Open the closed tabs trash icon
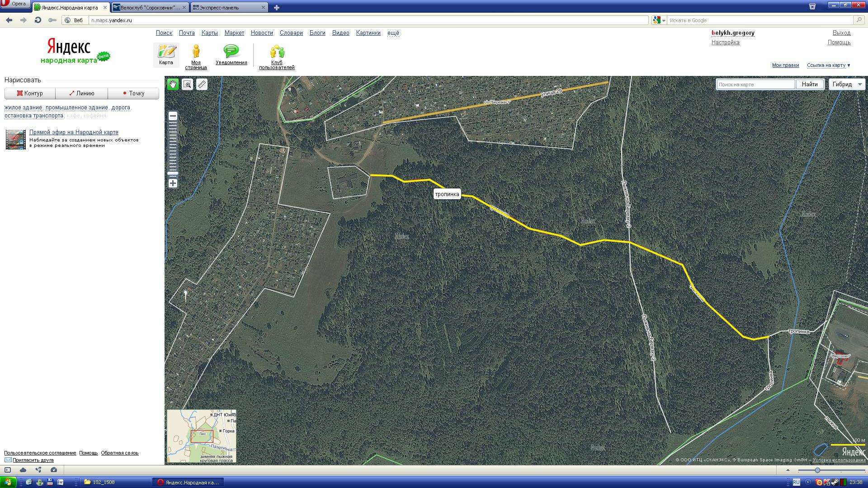 (812, 6)
